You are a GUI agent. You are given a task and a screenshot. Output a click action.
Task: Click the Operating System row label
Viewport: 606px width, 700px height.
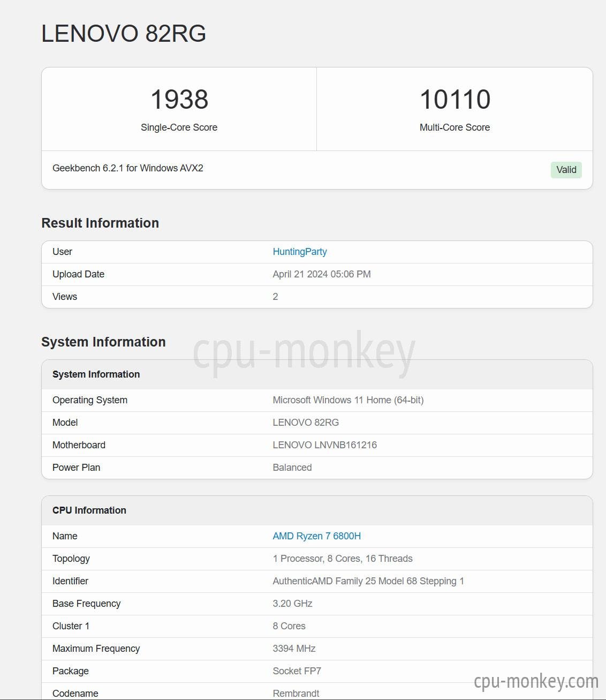tap(90, 400)
